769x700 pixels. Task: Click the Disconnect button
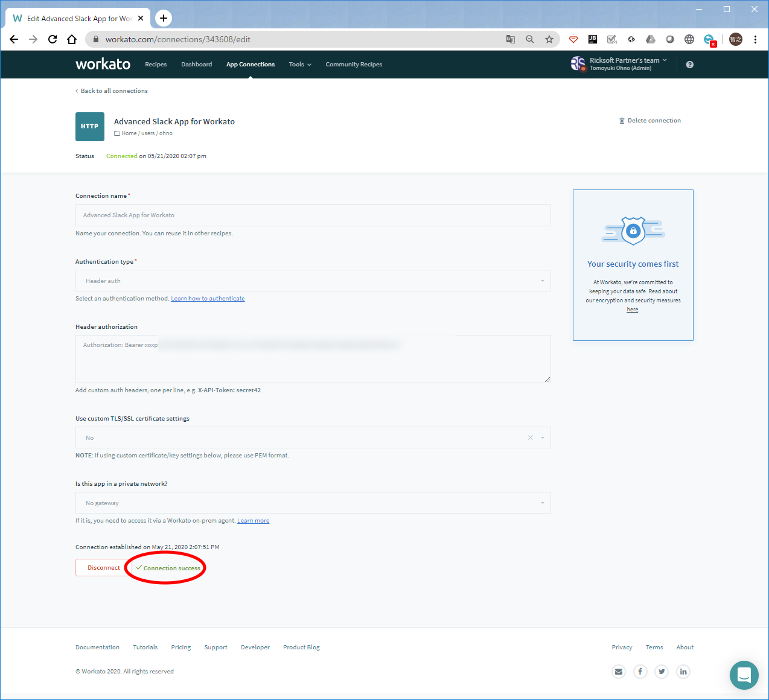[x=104, y=568]
